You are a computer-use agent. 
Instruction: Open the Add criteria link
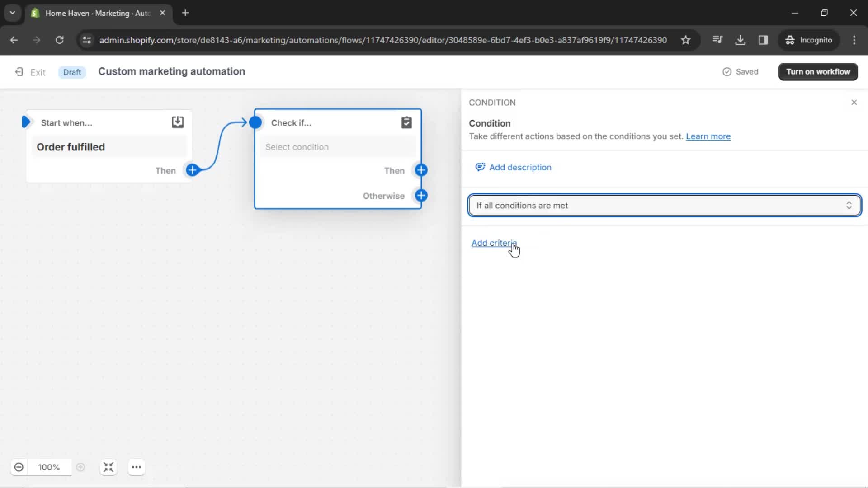493,243
